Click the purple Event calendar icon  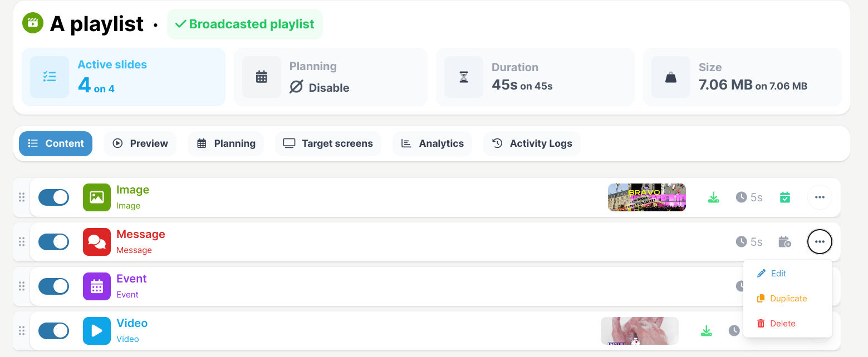pos(97,286)
